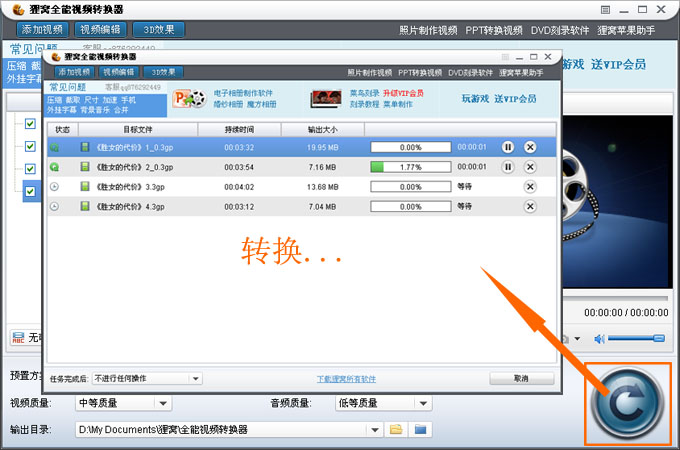The height and width of the screenshot is (450, 680).
Task: Pause conversion of 《胜女的代价》1_0.3gp
Action: coord(507,147)
